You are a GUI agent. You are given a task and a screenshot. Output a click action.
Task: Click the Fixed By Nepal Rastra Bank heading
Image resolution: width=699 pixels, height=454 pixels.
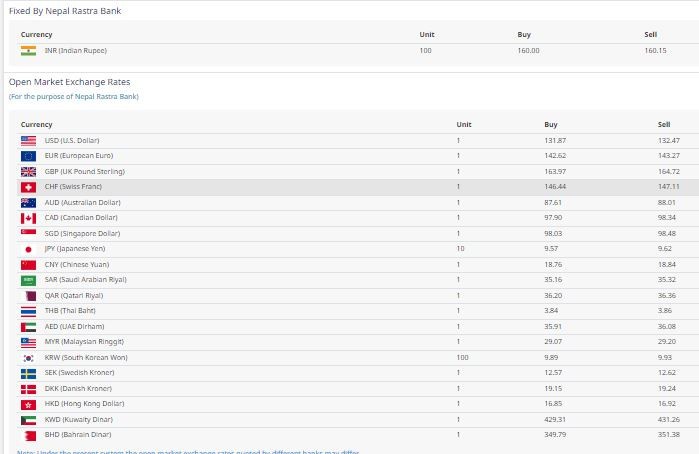pos(65,11)
